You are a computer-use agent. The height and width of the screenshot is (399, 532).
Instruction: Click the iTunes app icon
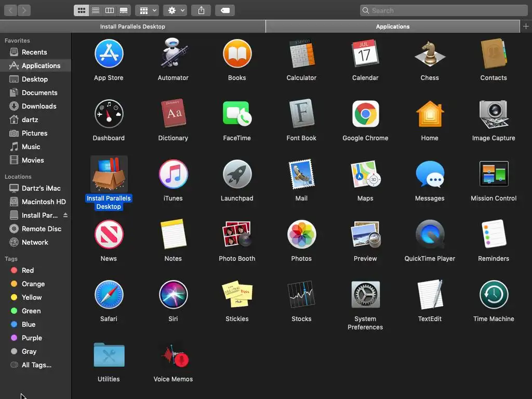click(x=173, y=174)
